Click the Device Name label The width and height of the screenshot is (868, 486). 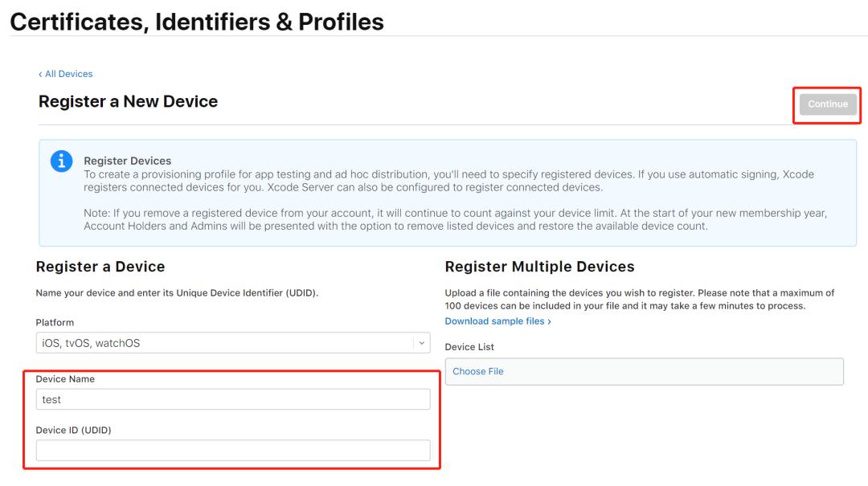[x=65, y=379]
